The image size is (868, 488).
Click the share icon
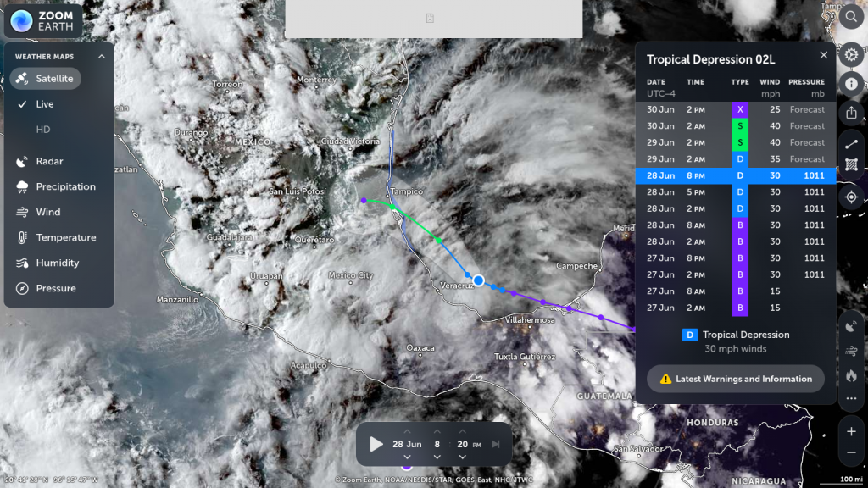coord(851,112)
